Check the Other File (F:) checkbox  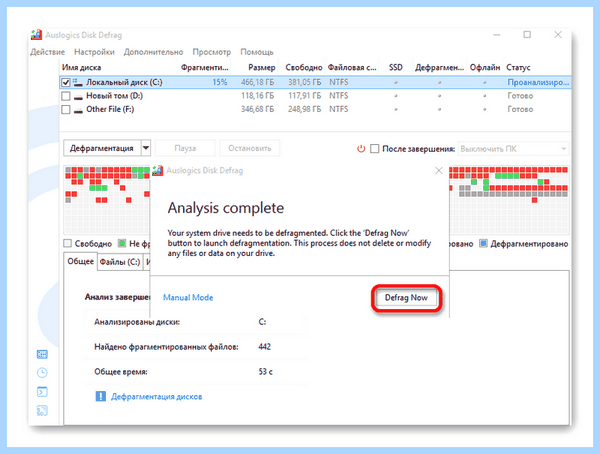pos(66,109)
